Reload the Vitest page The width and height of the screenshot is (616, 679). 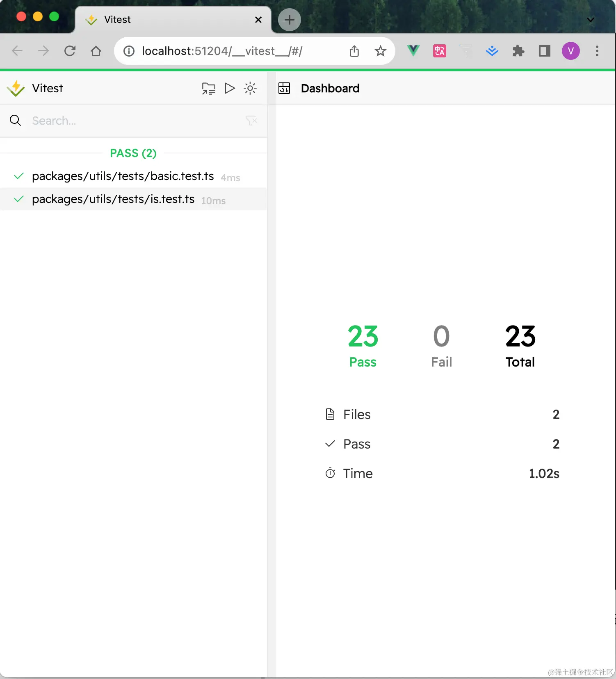70,51
